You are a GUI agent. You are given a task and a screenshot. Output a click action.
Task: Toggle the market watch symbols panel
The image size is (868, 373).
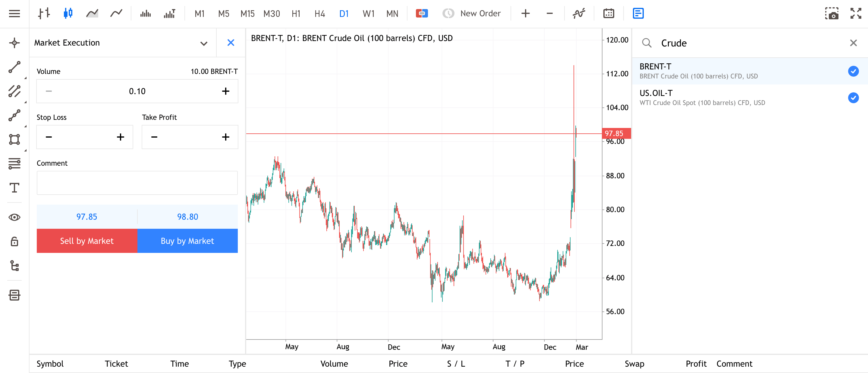click(638, 14)
